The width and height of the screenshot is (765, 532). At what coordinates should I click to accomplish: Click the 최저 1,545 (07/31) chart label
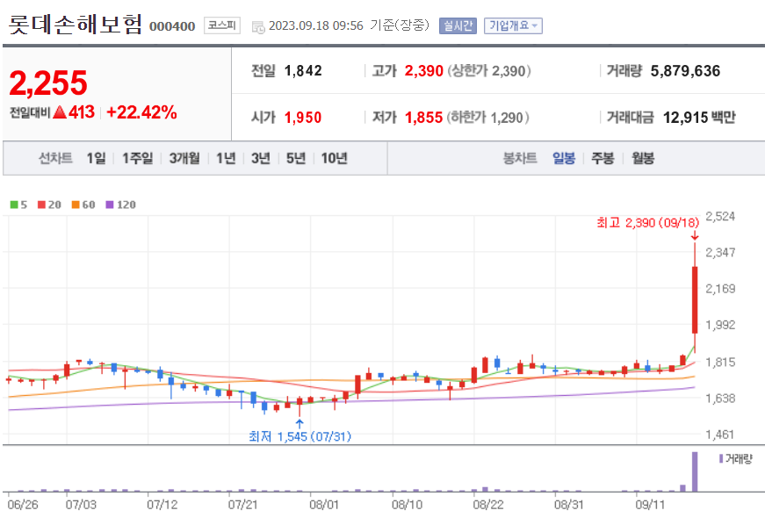[300, 436]
